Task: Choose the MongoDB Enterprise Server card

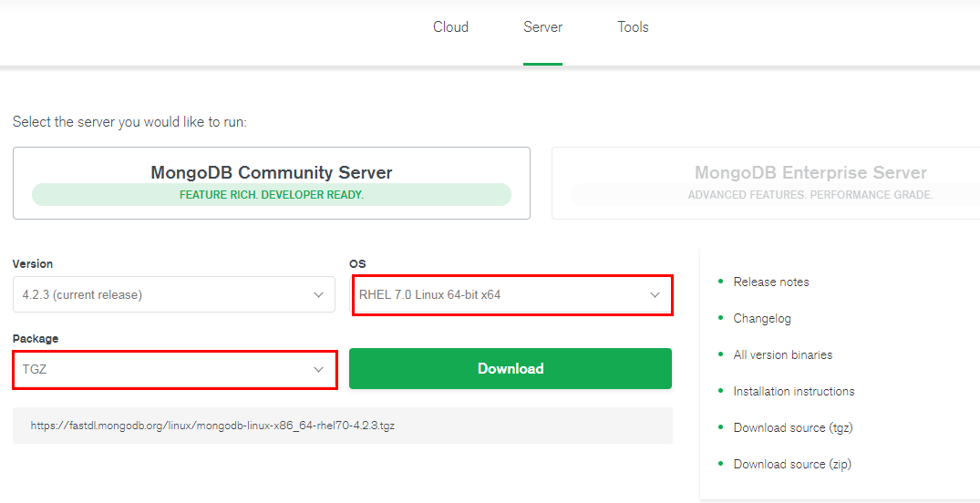Action: [766, 183]
